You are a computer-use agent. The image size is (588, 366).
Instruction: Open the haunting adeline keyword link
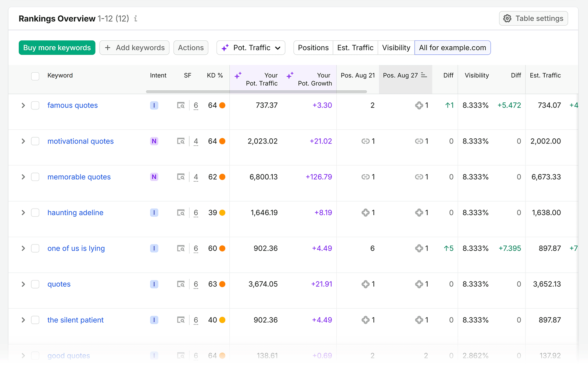[x=75, y=213]
